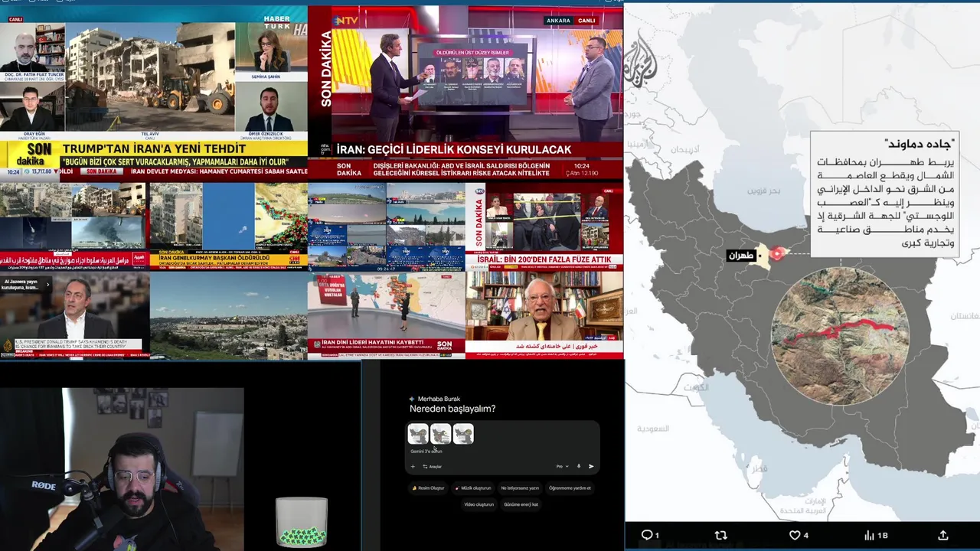The height and width of the screenshot is (551, 980).
Task: Select the second attached map thumbnail in Gemini
Action: pyautogui.click(x=441, y=434)
